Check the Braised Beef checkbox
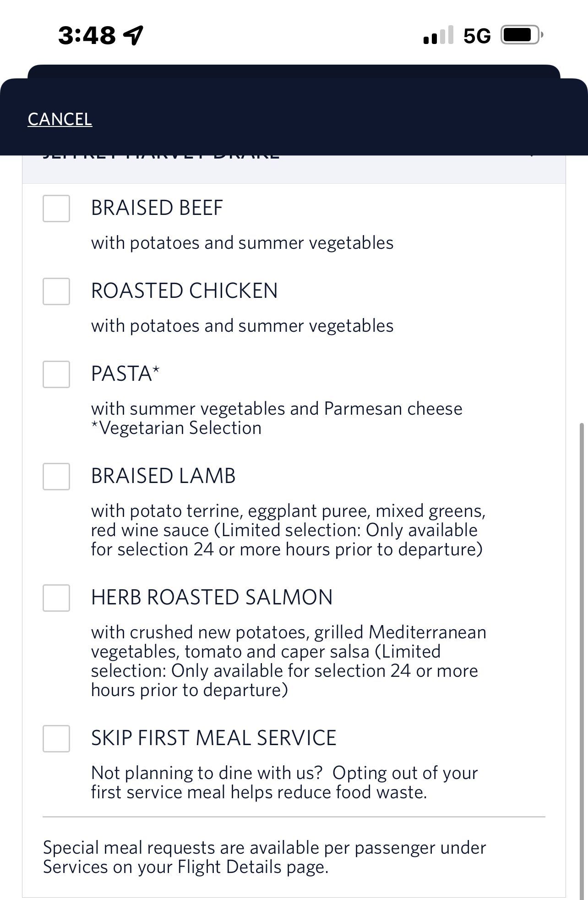 pos(56,209)
